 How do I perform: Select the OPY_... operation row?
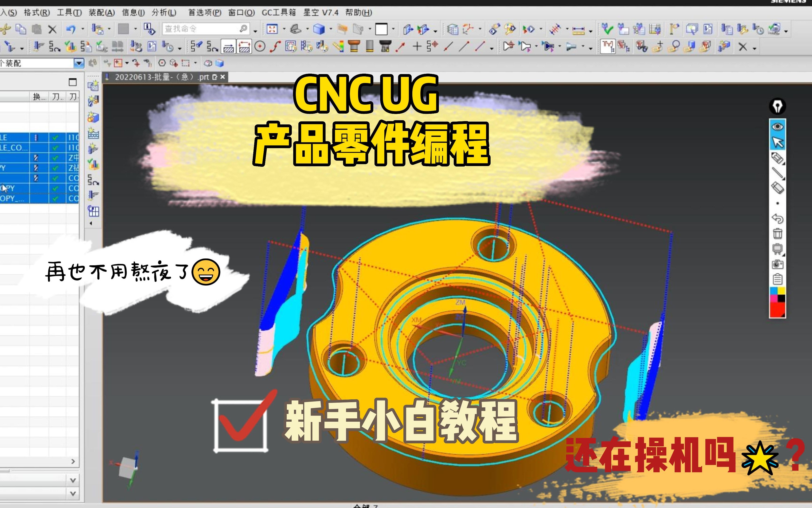tap(39, 198)
